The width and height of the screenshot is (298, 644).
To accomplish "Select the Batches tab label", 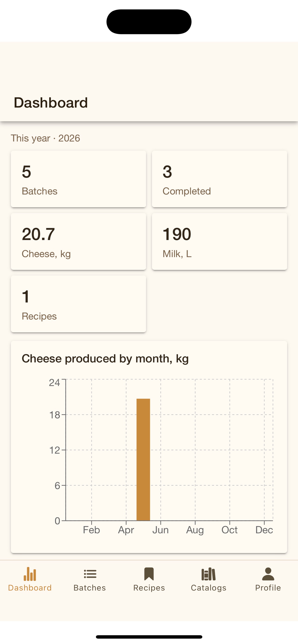I will tap(90, 588).
